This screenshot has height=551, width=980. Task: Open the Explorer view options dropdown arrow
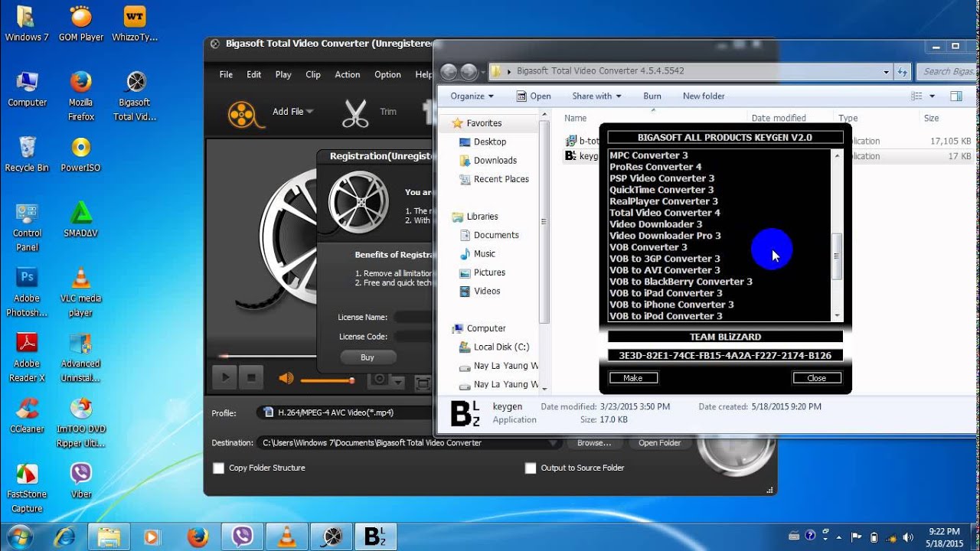pos(932,96)
